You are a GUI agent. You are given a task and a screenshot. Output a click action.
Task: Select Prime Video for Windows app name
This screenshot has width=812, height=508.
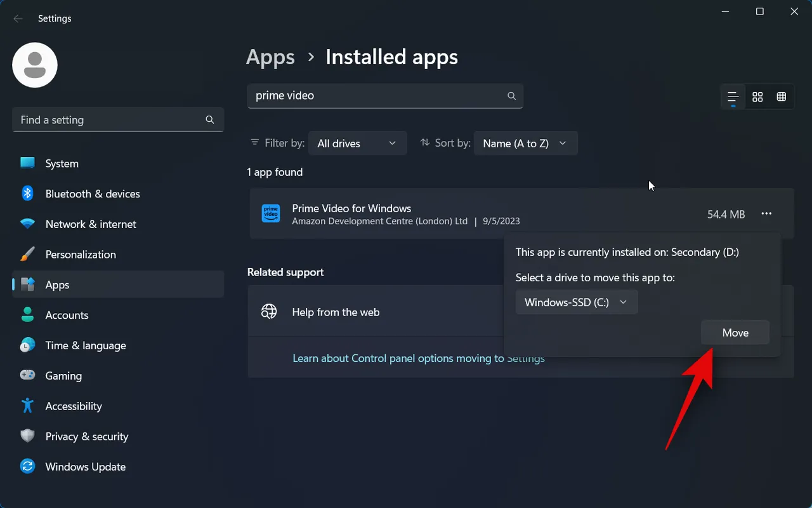tap(351, 208)
